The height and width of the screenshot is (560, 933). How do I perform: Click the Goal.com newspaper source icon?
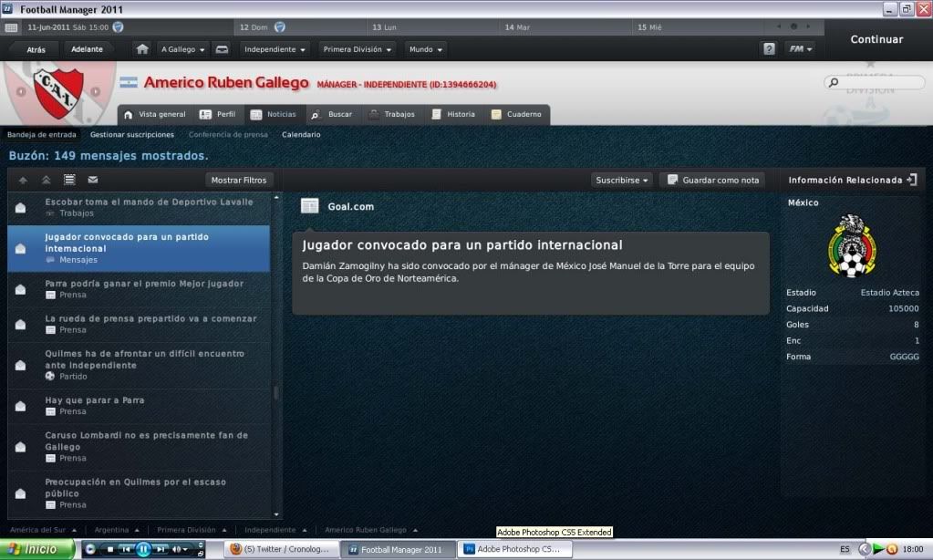pos(309,206)
